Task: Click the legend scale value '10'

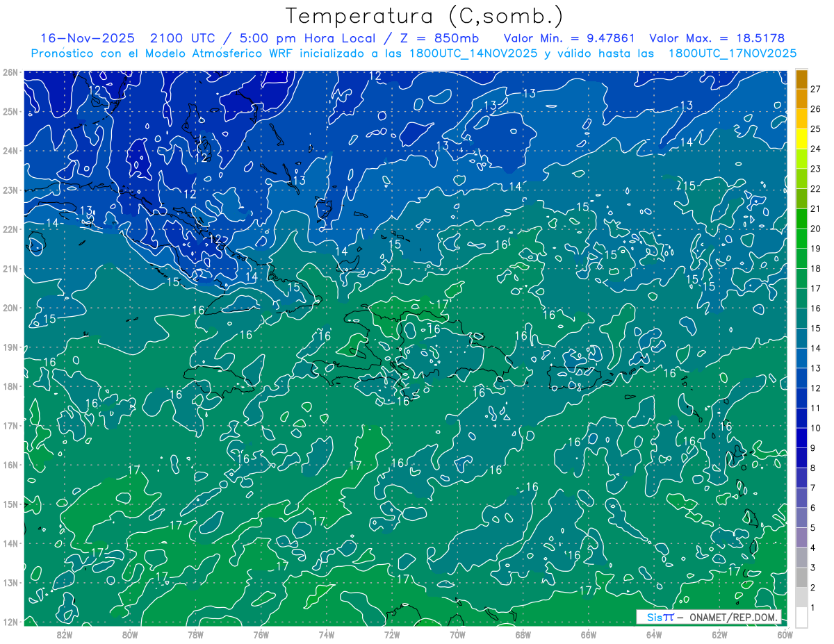Action: click(816, 428)
